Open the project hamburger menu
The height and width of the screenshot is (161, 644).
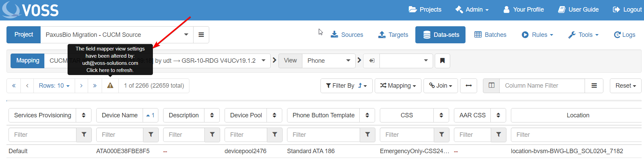pyautogui.click(x=201, y=35)
